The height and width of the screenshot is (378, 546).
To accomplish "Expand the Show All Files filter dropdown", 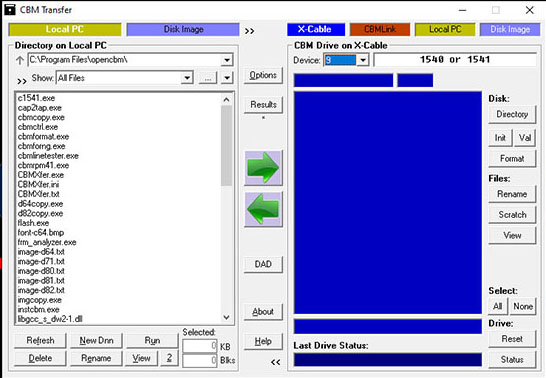I will point(187,78).
